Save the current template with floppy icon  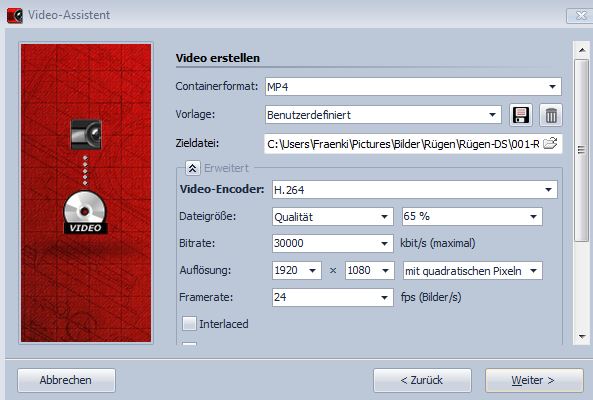pyautogui.click(x=521, y=115)
